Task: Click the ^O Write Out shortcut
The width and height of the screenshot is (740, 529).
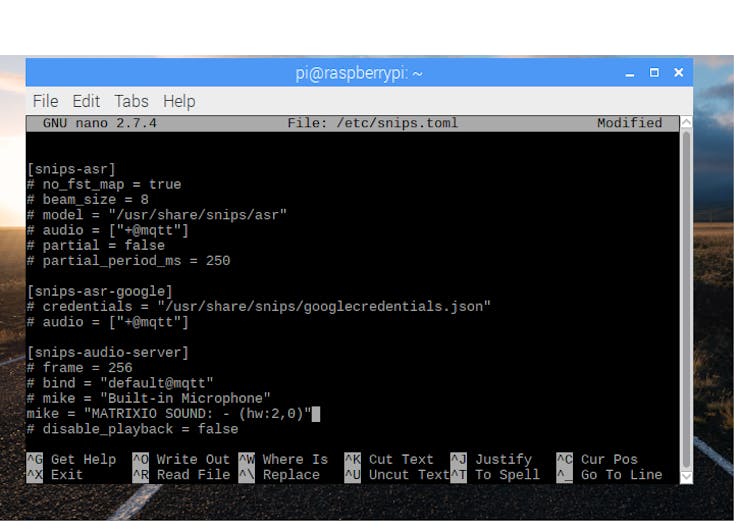Action: [x=181, y=459]
